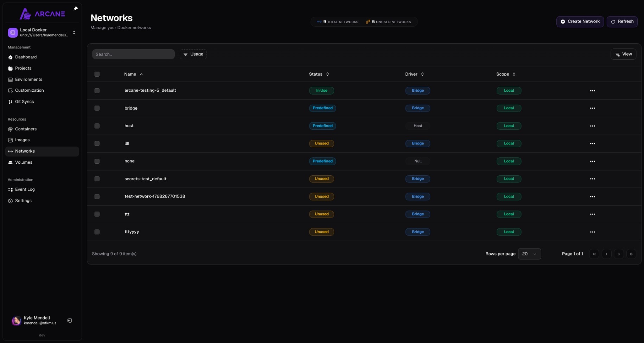Select all networks with the header checkbox
Image resolution: width=644 pixels, height=343 pixels.
[x=97, y=74]
